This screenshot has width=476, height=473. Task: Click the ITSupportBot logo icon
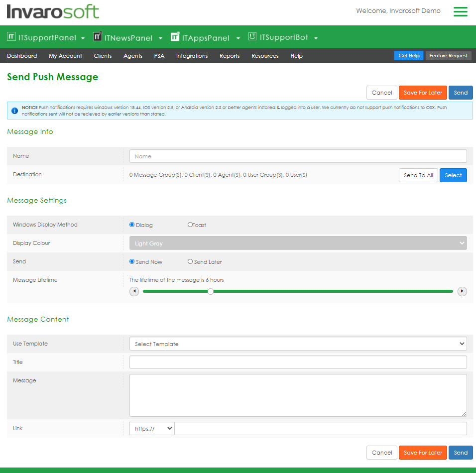click(x=252, y=37)
